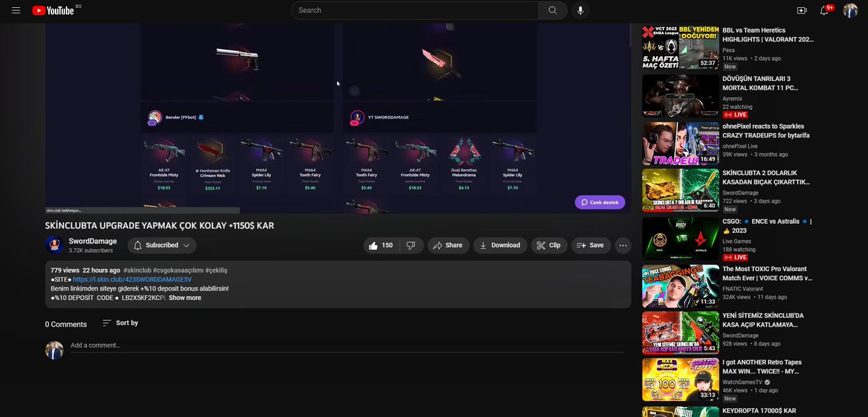The image size is (868, 417).
Task: Click ohnePixel reacts to Sparkles title
Action: click(x=766, y=131)
